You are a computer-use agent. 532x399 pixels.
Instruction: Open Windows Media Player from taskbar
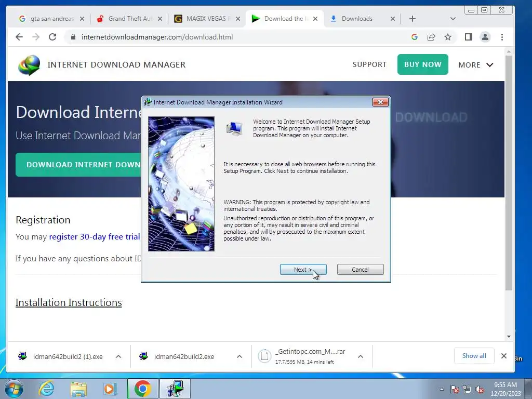point(110,389)
